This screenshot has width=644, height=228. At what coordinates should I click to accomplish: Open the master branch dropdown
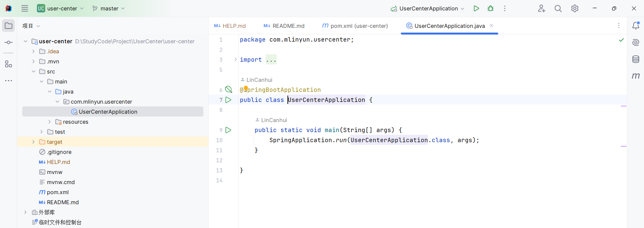[x=109, y=8]
